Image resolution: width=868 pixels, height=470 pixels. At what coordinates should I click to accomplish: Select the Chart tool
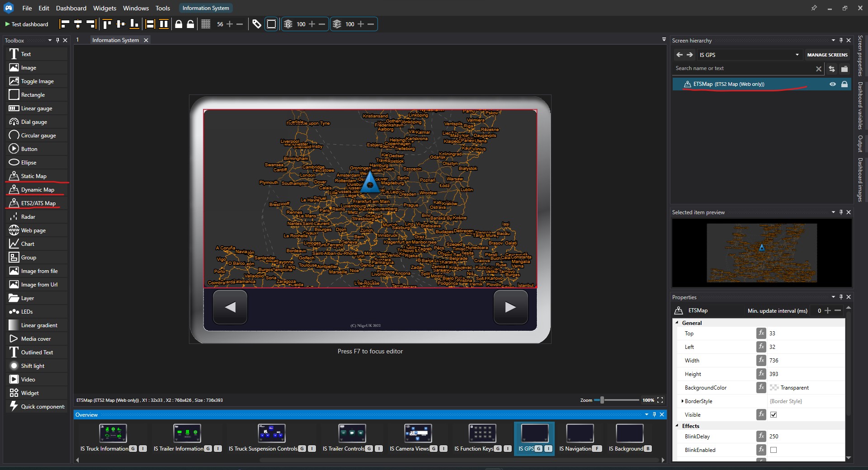tap(37, 244)
